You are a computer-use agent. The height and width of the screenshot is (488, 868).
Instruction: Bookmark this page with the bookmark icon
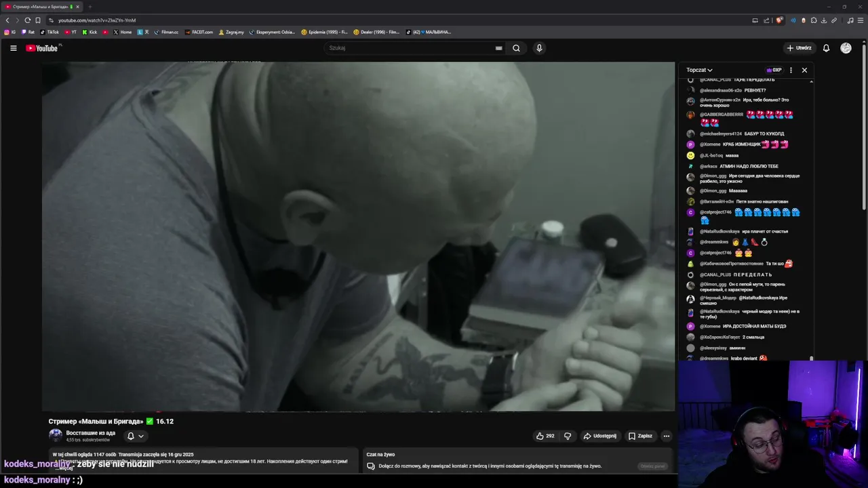tap(38, 20)
